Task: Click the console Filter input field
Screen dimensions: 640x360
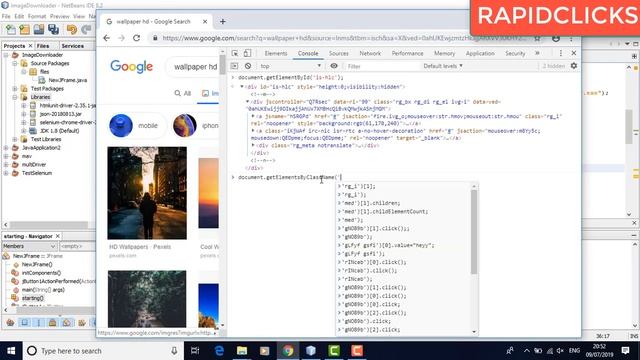Action: coord(382,66)
